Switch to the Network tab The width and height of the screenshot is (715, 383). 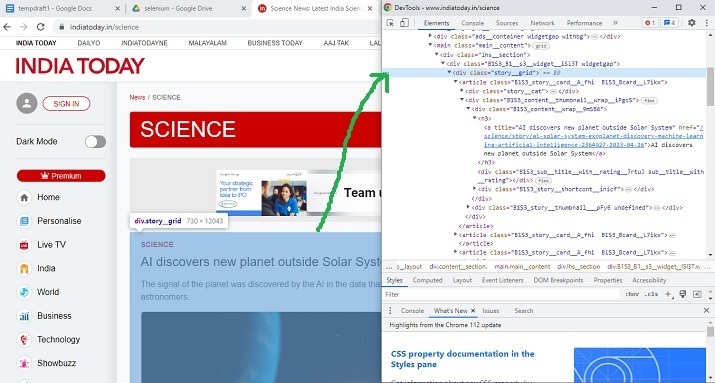[542, 23]
